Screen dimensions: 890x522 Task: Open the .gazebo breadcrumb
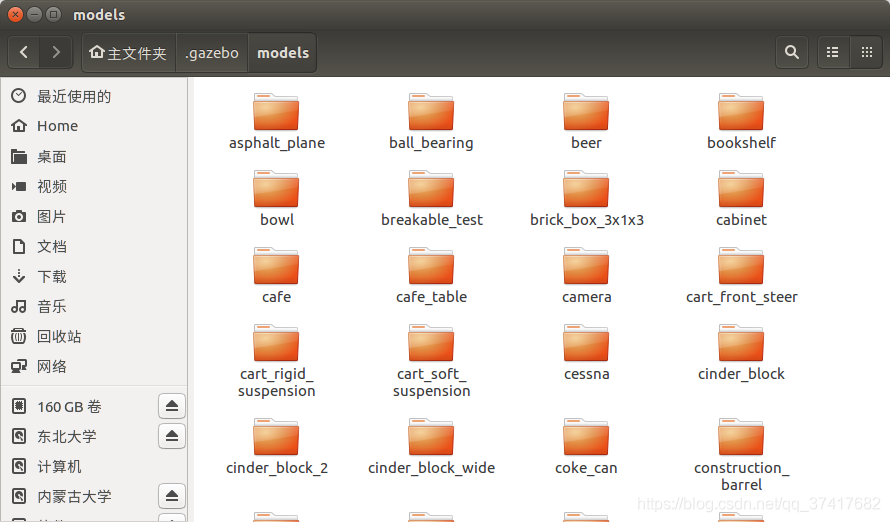pyautogui.click(x=212, y=53)
